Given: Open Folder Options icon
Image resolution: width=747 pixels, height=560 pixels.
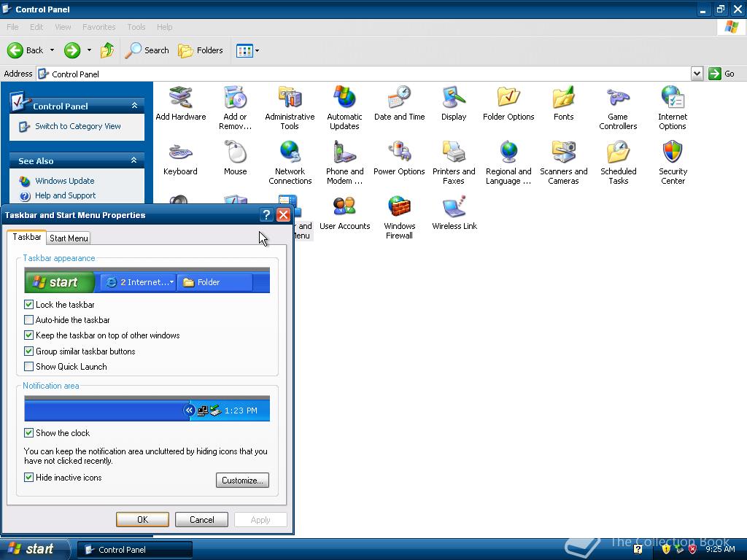Looking at the screenshot, I should coord(508,104).
